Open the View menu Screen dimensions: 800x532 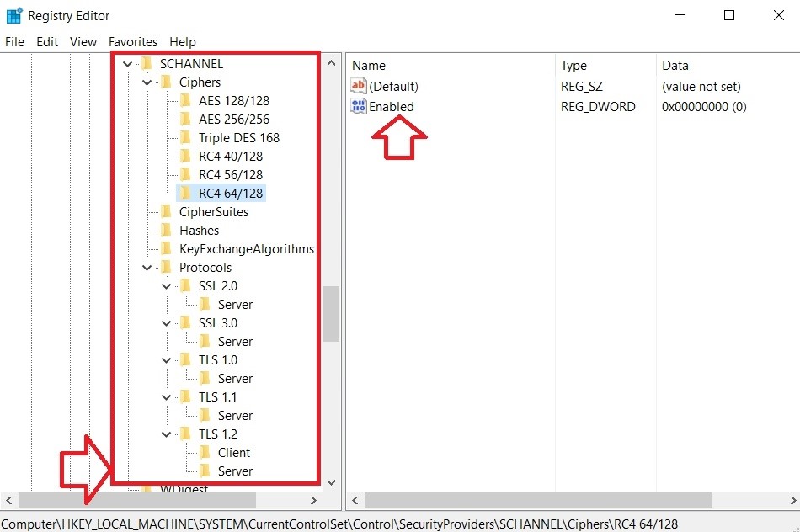pyautogui.click(x=83, y=42)
